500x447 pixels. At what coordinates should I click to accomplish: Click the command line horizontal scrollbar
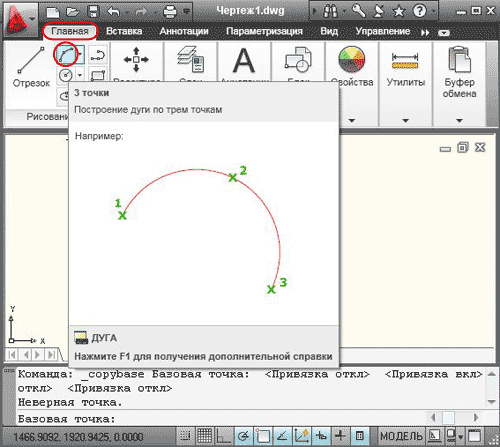(454, 417)
